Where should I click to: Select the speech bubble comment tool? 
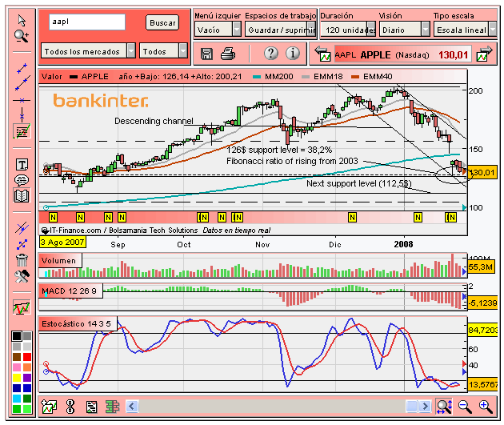22,180
